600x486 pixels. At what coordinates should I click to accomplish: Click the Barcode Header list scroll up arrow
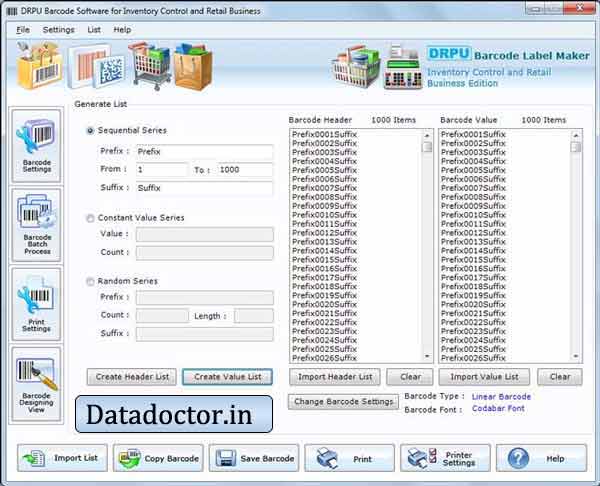[x=427, y=135]
